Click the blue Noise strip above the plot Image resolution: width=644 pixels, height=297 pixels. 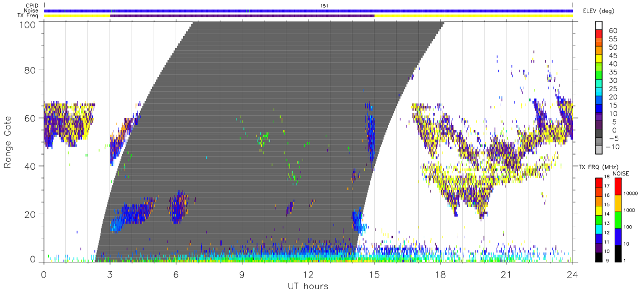pyautogui.click(x=308, y=10)
